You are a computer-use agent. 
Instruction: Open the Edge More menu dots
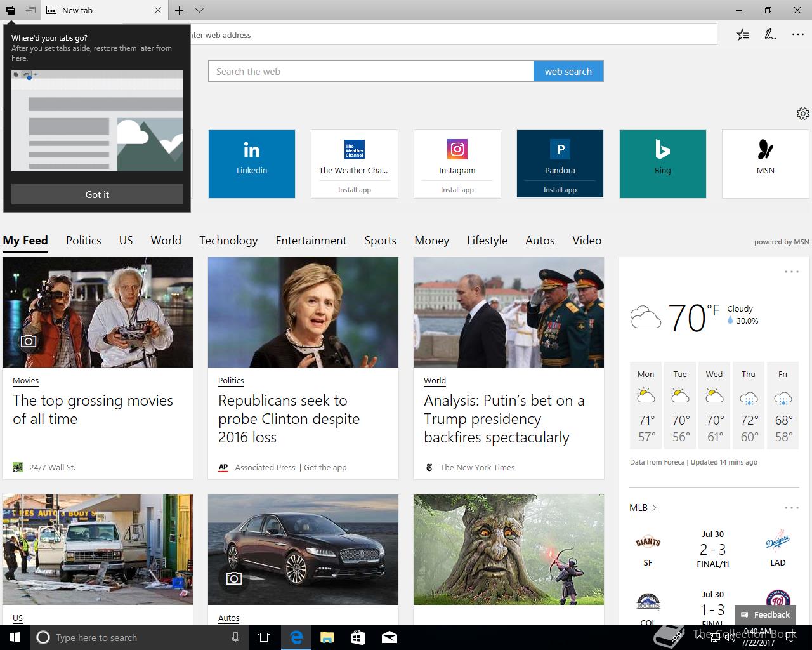[x=798, y=35]
